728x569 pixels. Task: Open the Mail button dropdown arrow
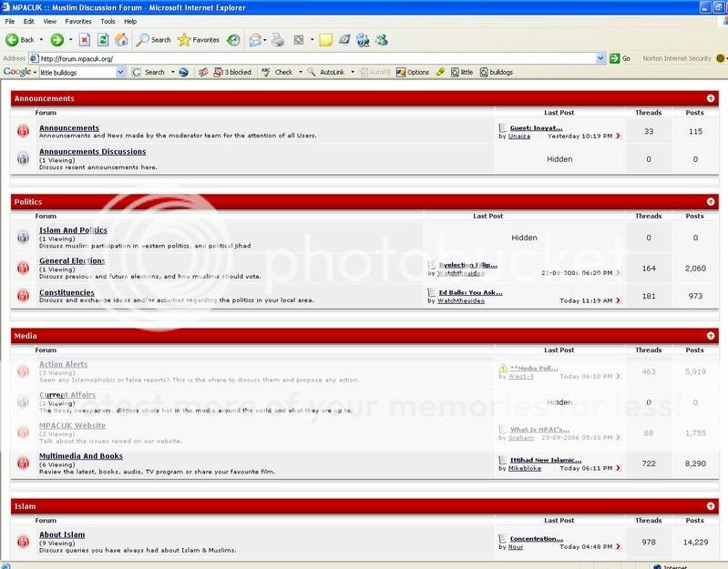264,40
